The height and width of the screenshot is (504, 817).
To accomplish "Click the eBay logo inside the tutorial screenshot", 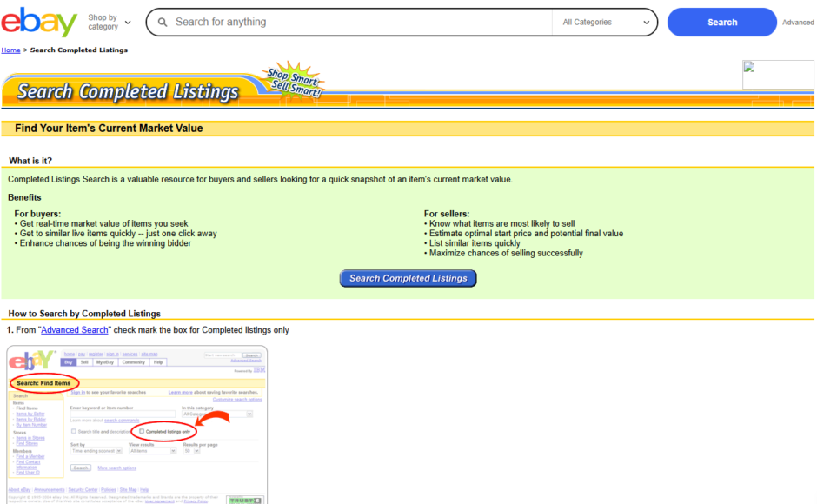I will [x=32, y=360].
